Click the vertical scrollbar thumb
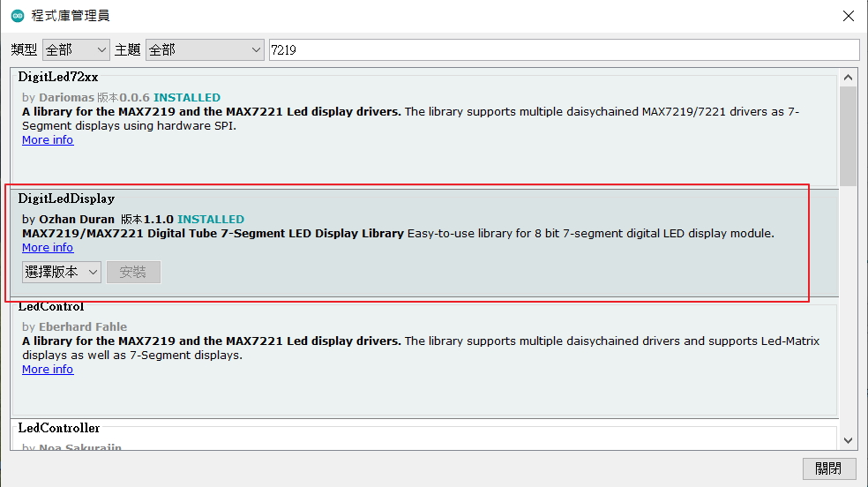This screenshot has width=868, height=487. (x=849, y=132)
